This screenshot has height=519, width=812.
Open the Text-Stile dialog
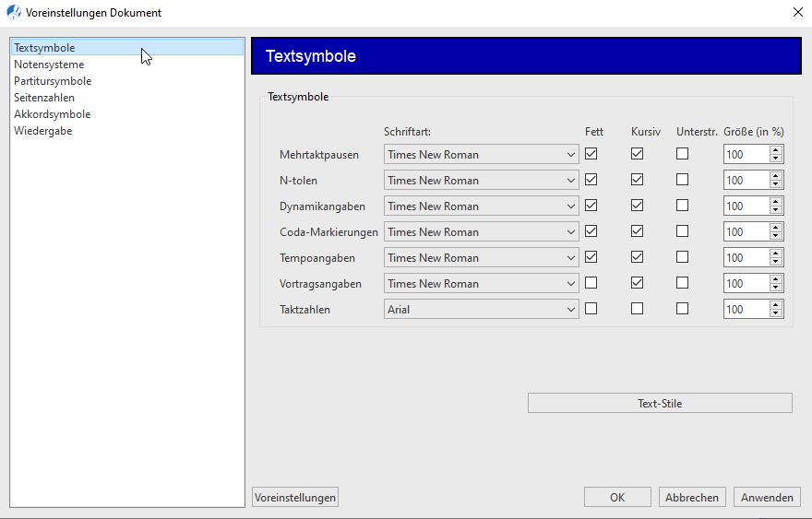point(660,403)
